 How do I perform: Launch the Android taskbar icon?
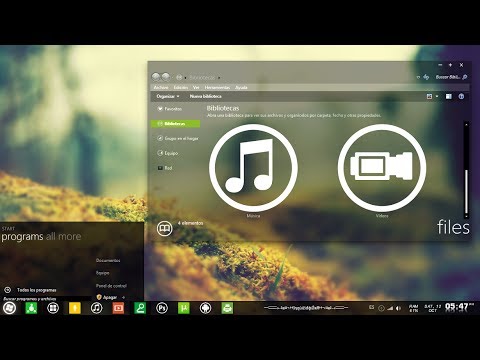tap(205, 308)
